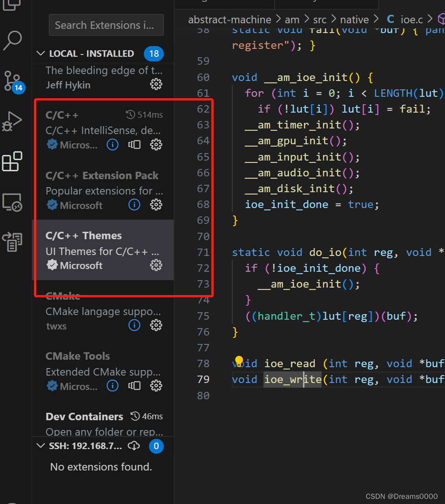Open gear menu for C/C++ Themes
Image resolution: width=445 pixels, height=504 pixels.
[x=156, y=265]
